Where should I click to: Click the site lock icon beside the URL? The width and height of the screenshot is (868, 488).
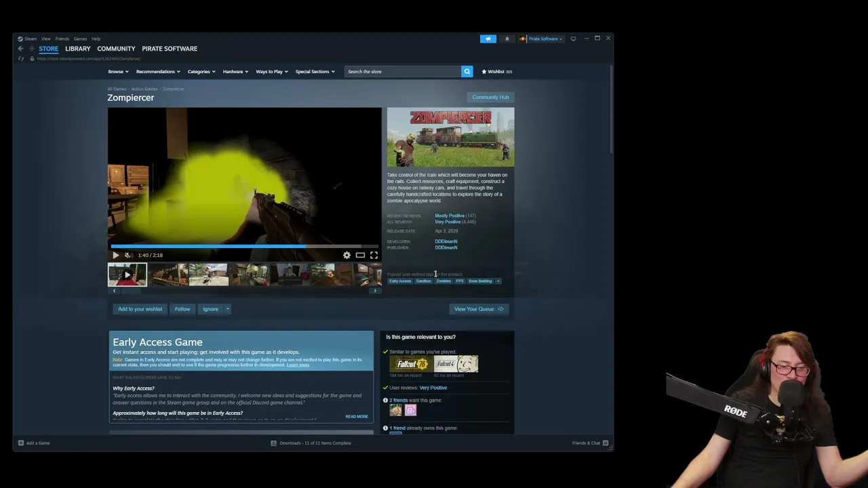tap(31, 58)
